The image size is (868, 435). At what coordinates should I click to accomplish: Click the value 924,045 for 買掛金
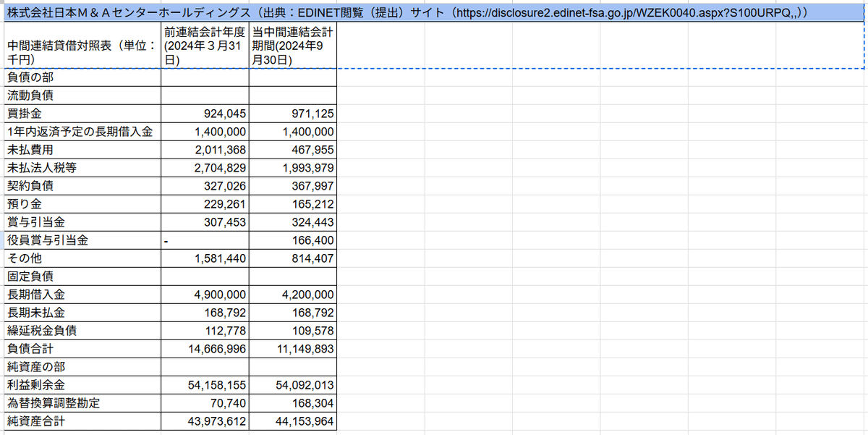[x=205, y=114]
